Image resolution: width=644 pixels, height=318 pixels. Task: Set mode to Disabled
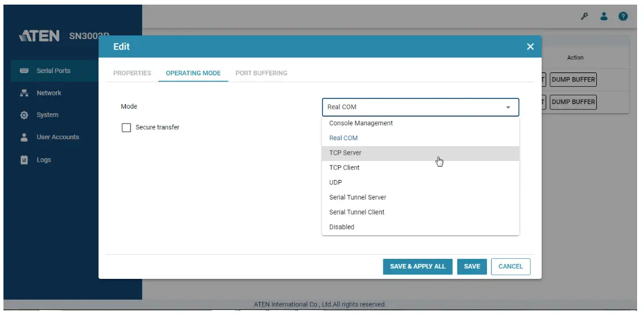pyautogui.click(x=420, y=227)
